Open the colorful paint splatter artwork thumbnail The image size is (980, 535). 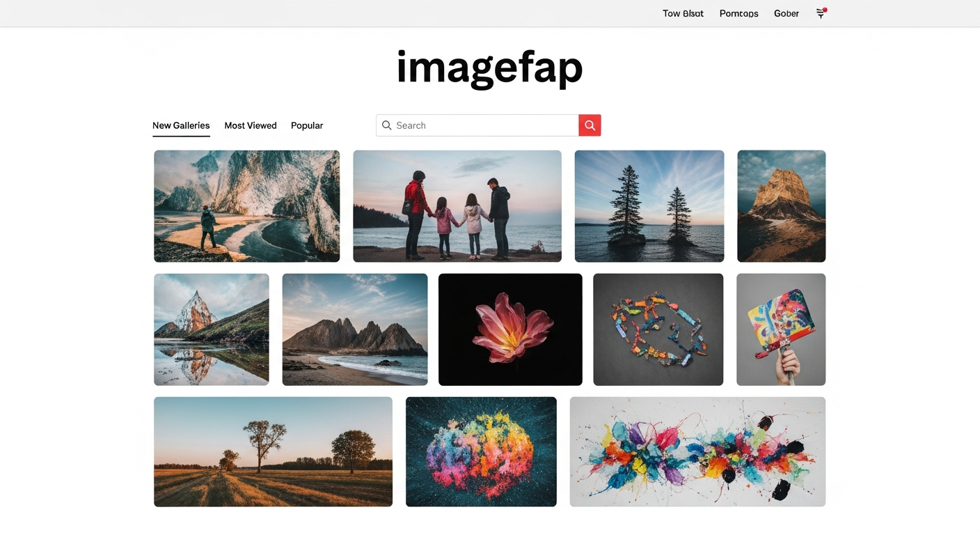pyautogui.click(x=697, y=451)
